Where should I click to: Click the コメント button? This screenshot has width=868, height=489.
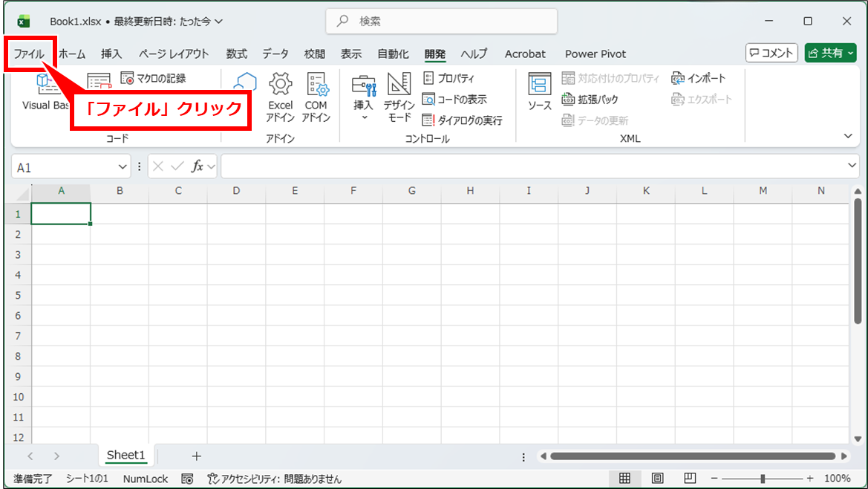click(771, 53)
